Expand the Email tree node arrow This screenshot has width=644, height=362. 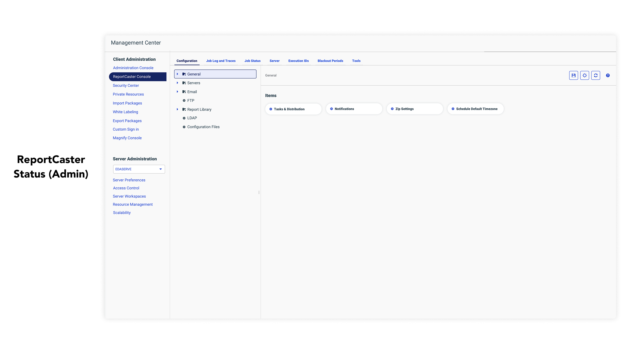click(177, 92)
